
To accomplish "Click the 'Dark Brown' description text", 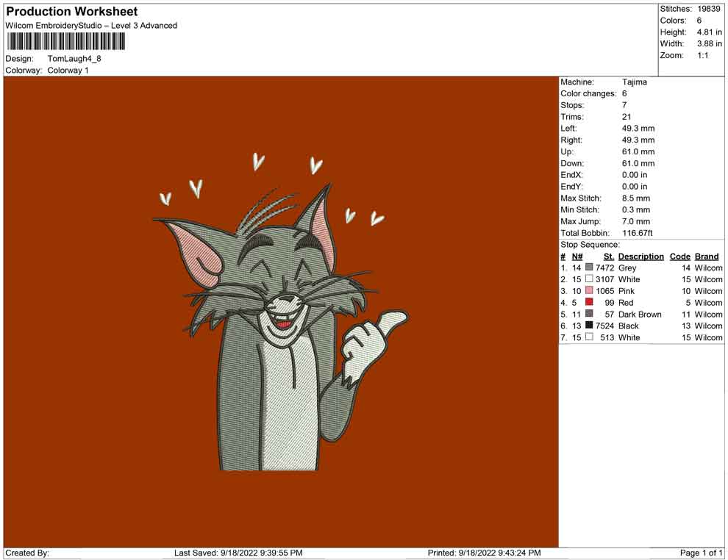I will click(640, 314).
